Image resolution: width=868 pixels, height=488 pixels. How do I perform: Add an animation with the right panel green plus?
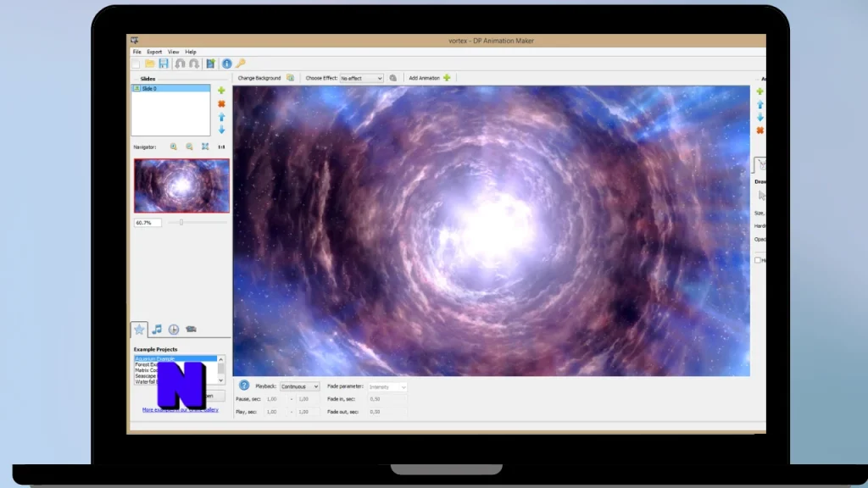(x=760, y=91)
